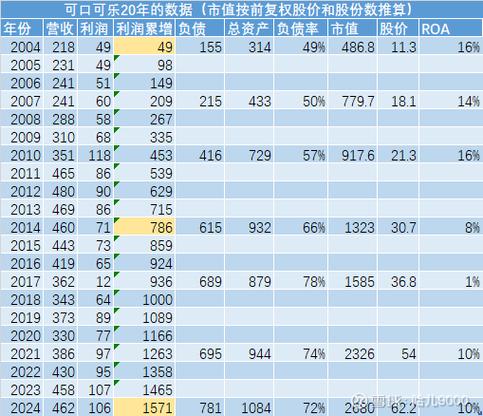Select ROA cell 1%

tap(451, 280)
